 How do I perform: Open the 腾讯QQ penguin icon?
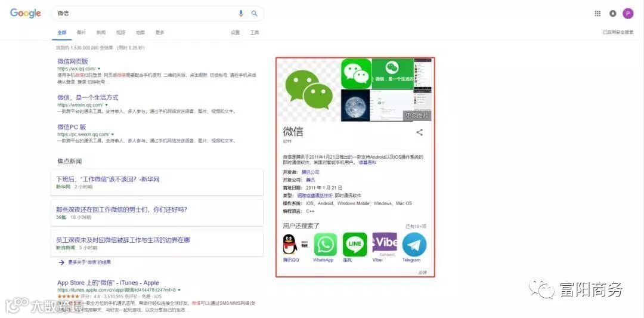[x=290, y=245]
